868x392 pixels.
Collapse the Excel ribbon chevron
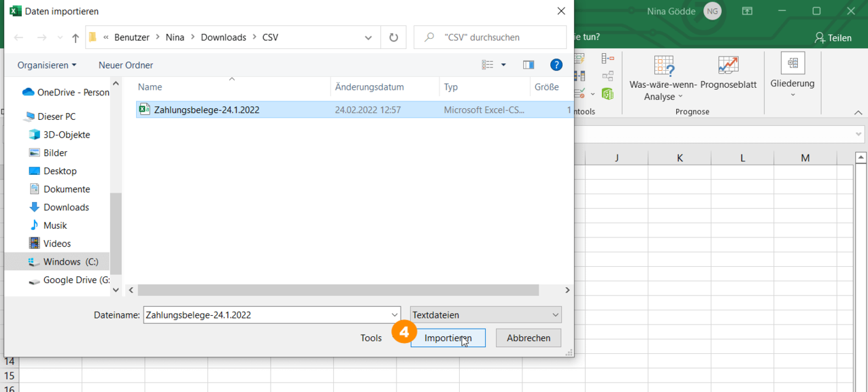pos(858,113)
